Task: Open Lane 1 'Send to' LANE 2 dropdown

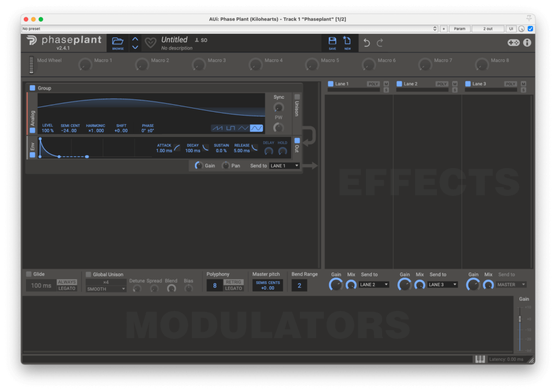Action: pyautogui.click(x=374, y=284)
